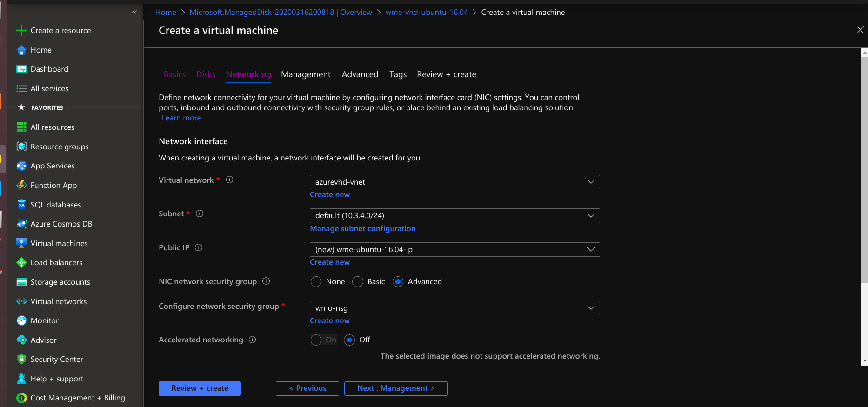Collapse the left sidebar menu
This screenshot has width=868, height=407.
click(134, 13)
